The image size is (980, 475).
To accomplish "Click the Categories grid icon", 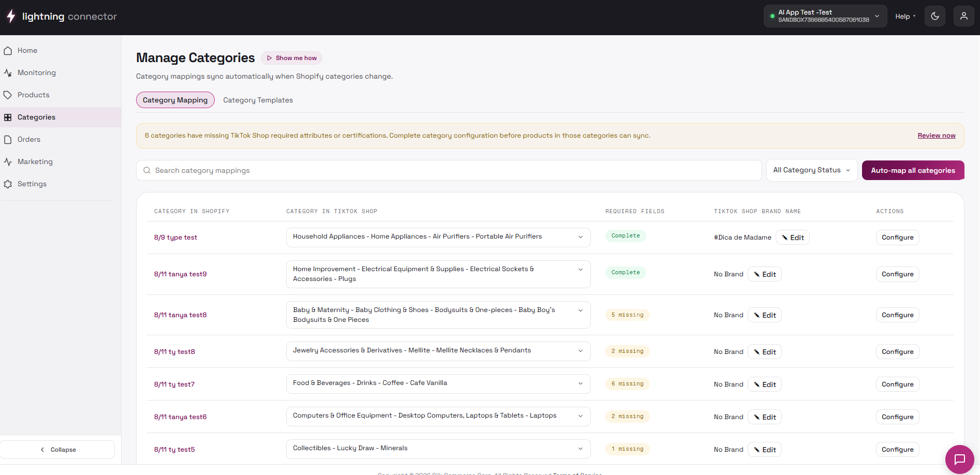I will click(8, 117).
